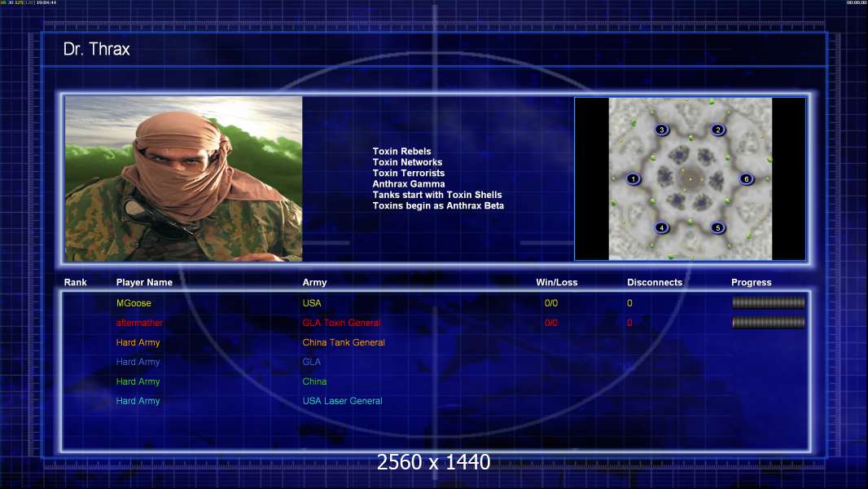Click the USA Laser General army
Screen dimensions: 868x489
point(342,400)
